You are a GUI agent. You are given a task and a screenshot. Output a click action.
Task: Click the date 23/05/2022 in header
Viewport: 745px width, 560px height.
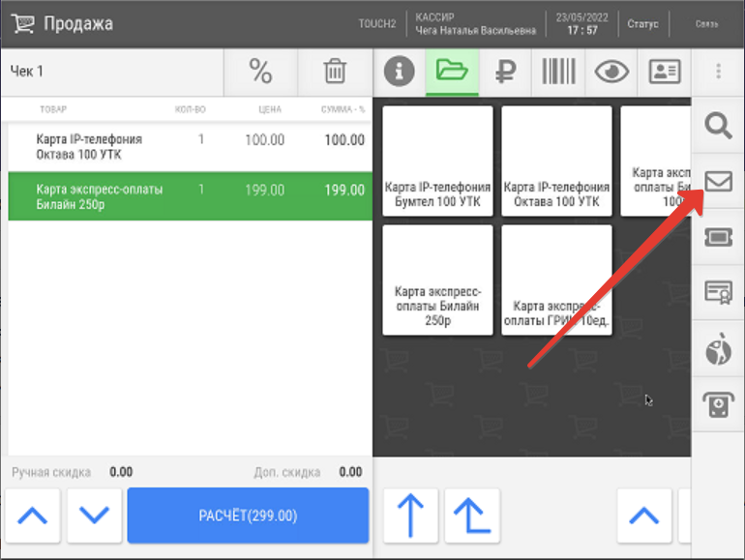pos(582,17)
